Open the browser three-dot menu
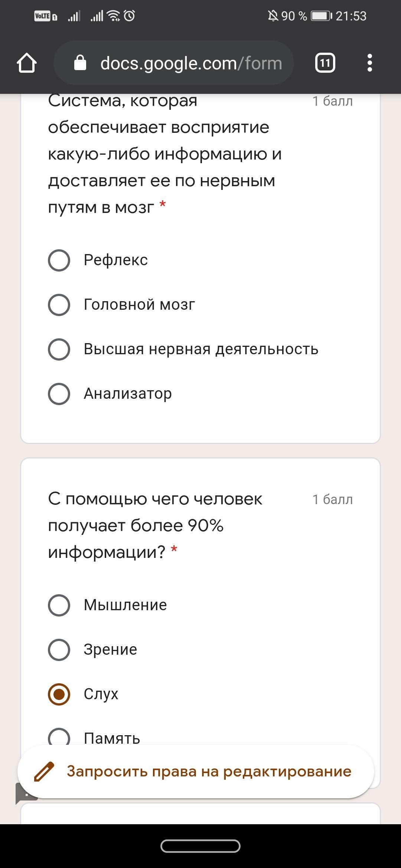The width and height of the screenshot is (401, 868). point(369,63)
